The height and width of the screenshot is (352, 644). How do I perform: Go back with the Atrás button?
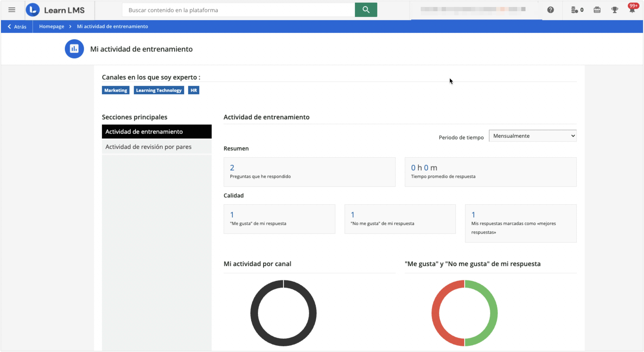point(17,27)
